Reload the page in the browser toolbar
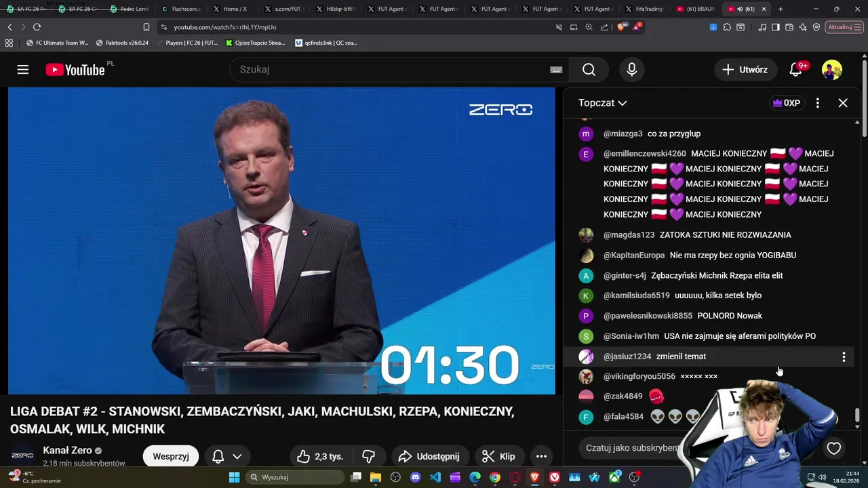868x488 pixels. (x=37, y=27)
